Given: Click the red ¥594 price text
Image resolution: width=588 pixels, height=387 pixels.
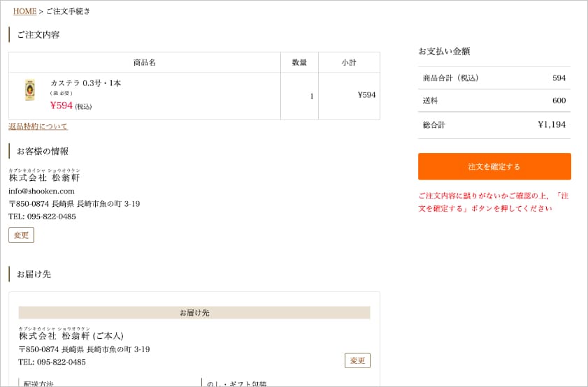Looking at the screenshot, I should tap(62, 105).
